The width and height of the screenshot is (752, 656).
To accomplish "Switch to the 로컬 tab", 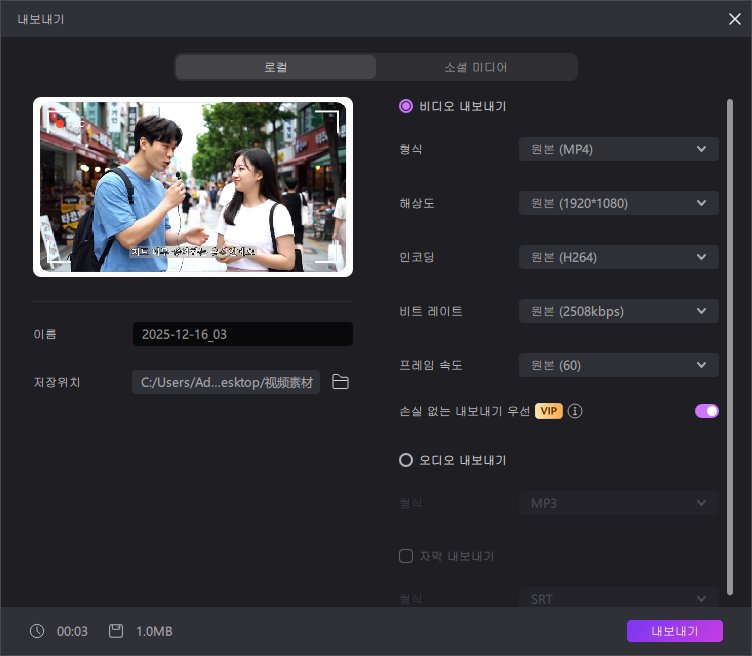I will 276,67.
